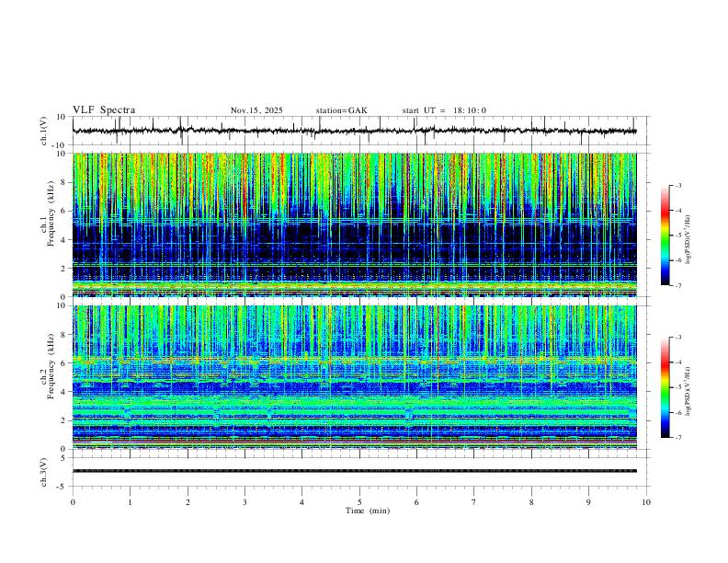Viewport: 728px width, 563px height.
Task: Click the time axis tick label "7"
Action: click(x=474, y=502)
